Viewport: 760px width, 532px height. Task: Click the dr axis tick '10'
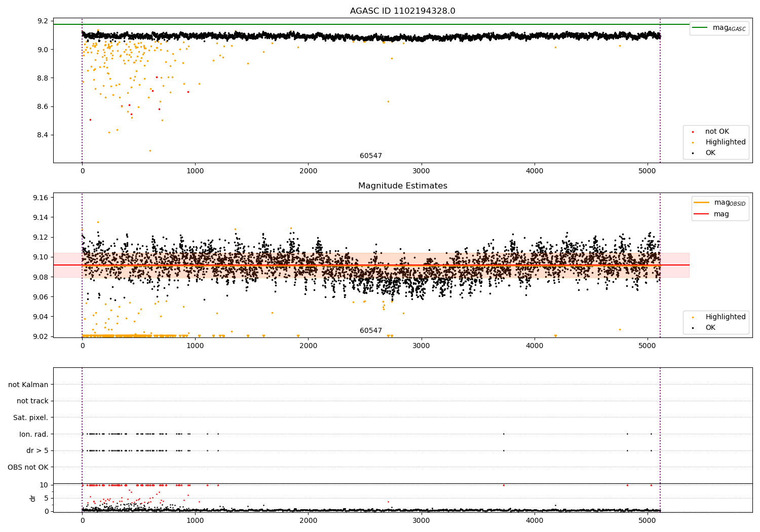(x=44, y=485)
